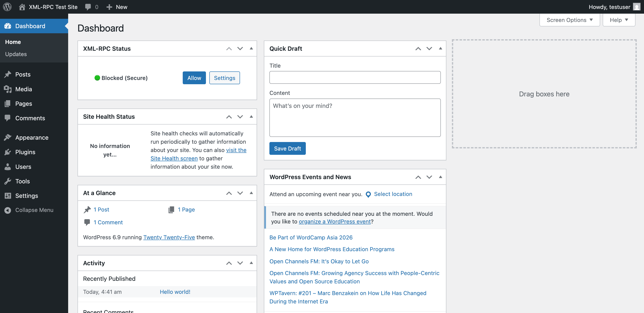Screen dimensions: 644x313
Task: Click the Allow button for XML-RPC
Action: [x=194, y=78]
